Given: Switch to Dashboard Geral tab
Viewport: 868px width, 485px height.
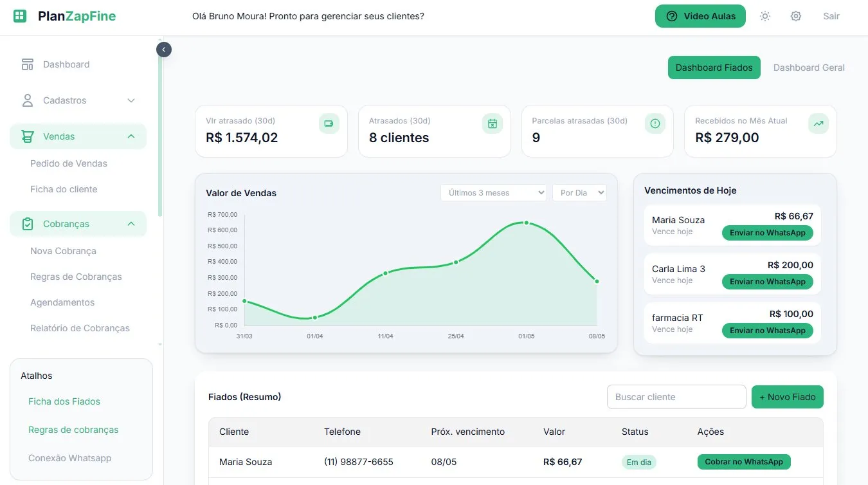Looking at the screenshot, I should (x=809, y=68).
